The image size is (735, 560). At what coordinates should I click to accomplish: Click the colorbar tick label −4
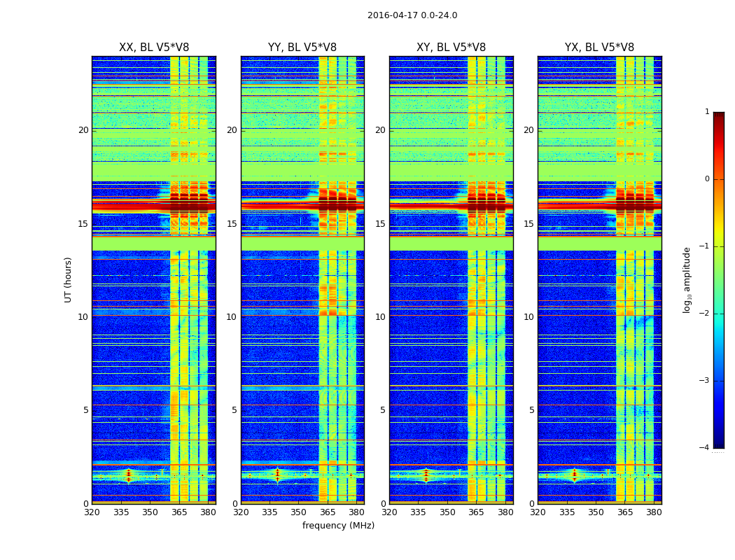click(704, 448)
